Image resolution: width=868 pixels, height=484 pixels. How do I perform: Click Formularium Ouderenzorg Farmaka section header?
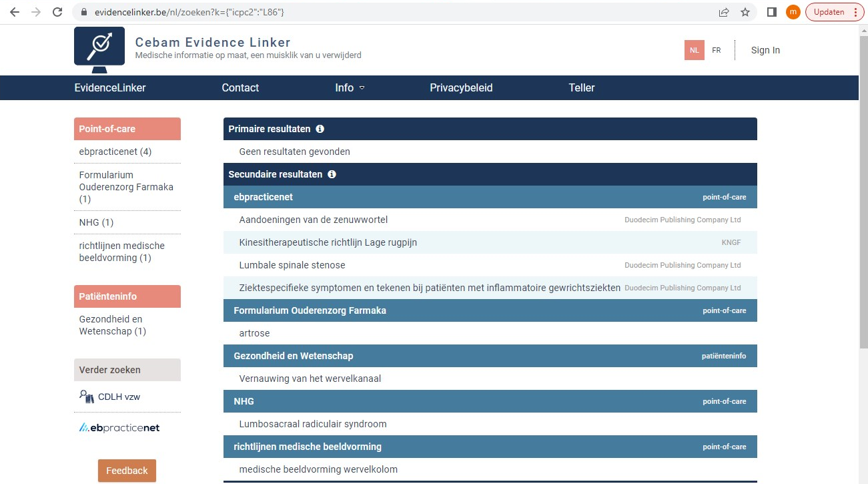coord(490,310)
